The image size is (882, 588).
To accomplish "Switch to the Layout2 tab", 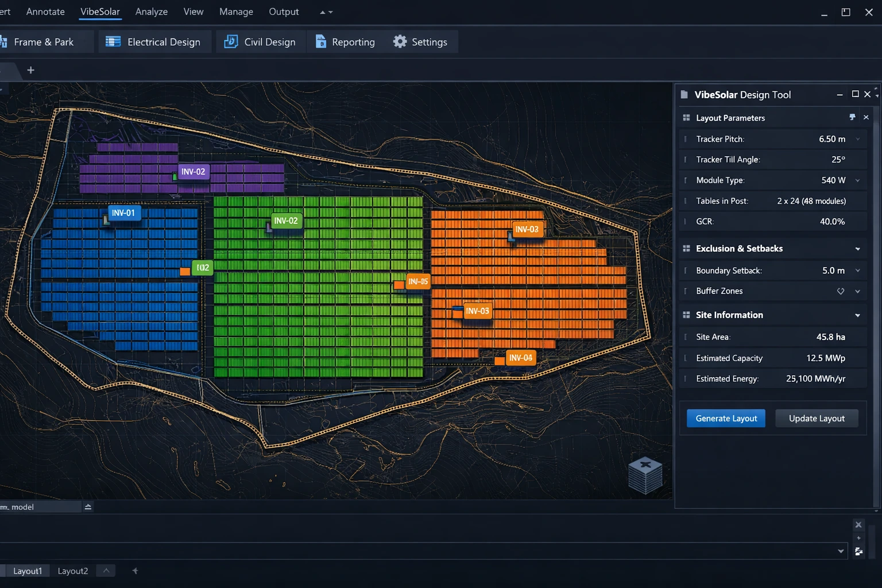I will [x=72, y=570].
